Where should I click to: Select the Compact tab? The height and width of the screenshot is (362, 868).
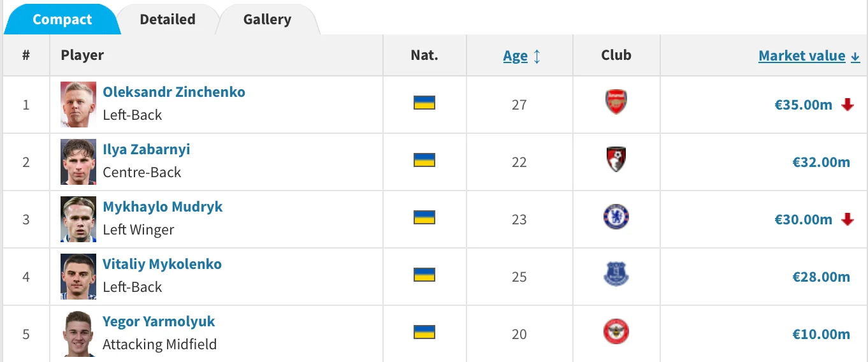62,19
